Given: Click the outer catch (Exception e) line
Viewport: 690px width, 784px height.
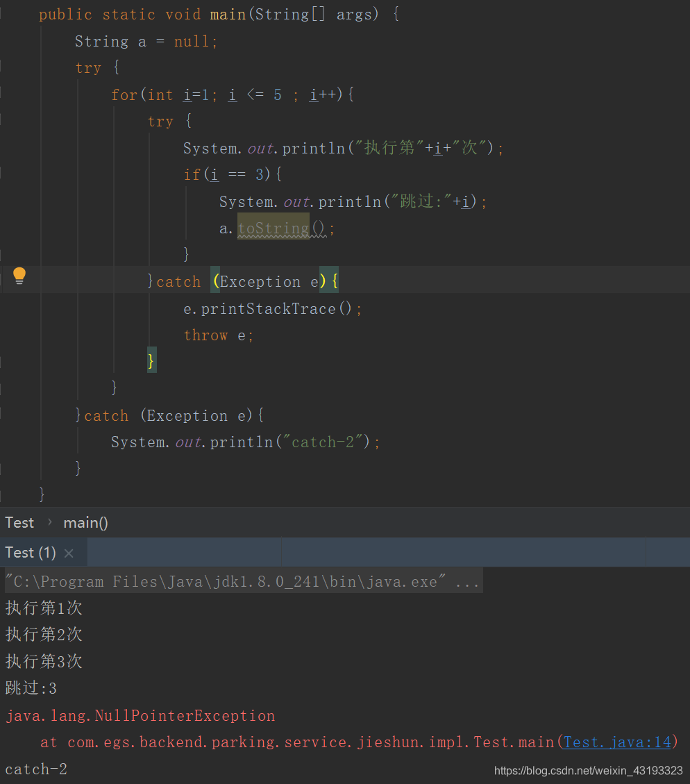Looking at the screenshot, I should pos(169,415).
